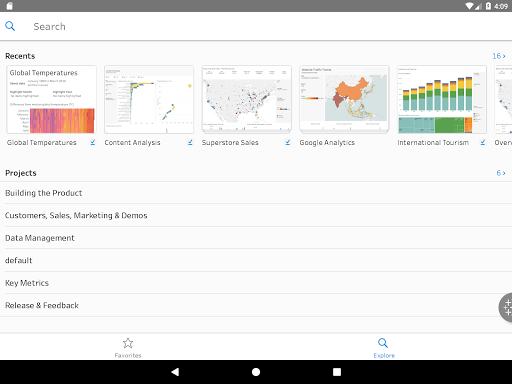Viewport: 512px width, 384px height.
Task: Toggle offline checkmark for International Tourism
Action: click(483, 142)
